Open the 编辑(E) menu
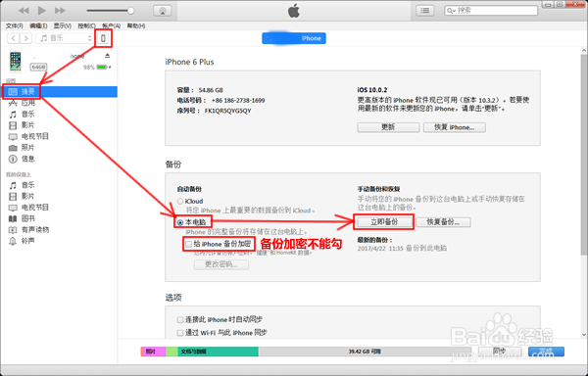 (38, 25)
